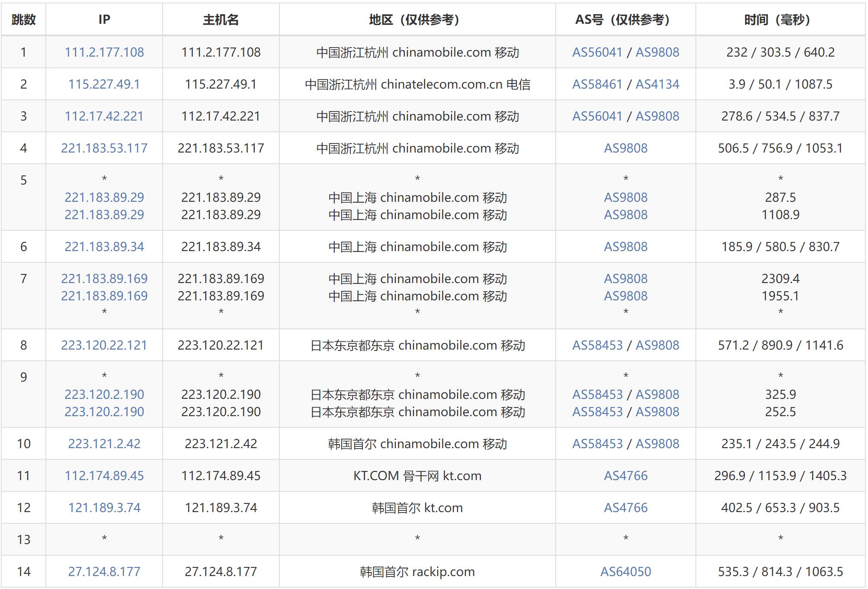868x589 pixels.
Task: Open IP link 27.124.8.177
Action: pos(104,572)
